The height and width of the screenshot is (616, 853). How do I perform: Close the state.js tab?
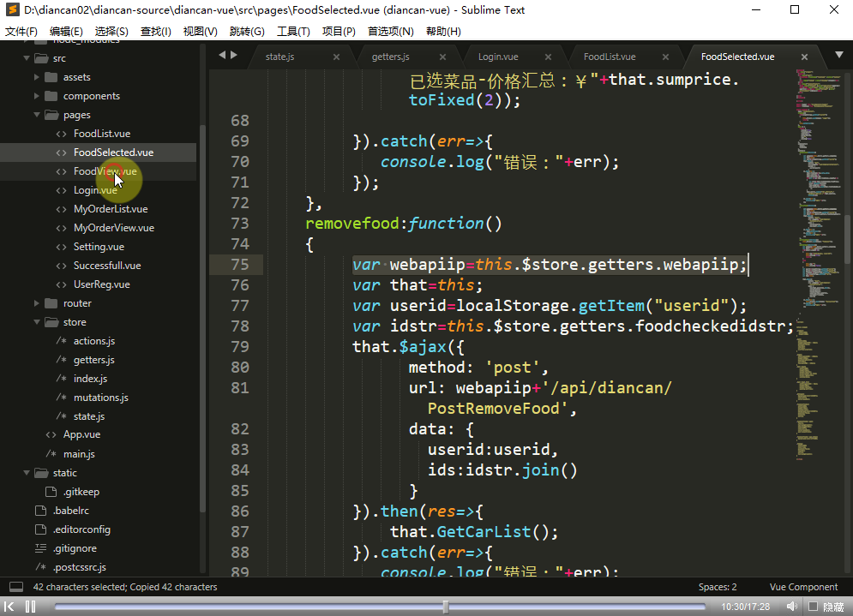(336, 57)
